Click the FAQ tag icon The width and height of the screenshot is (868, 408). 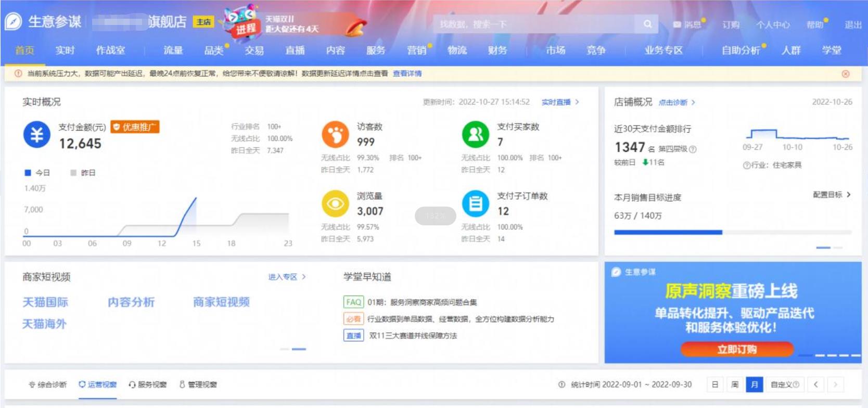click(353, 302)
